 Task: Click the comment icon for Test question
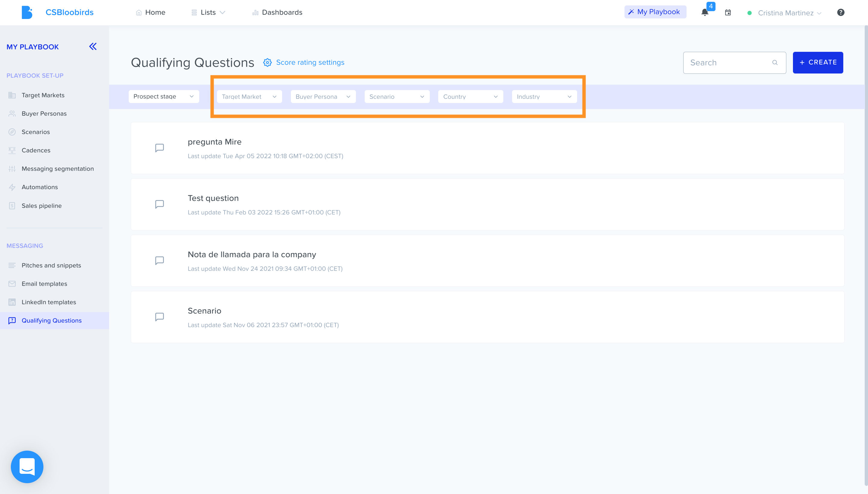159,204
